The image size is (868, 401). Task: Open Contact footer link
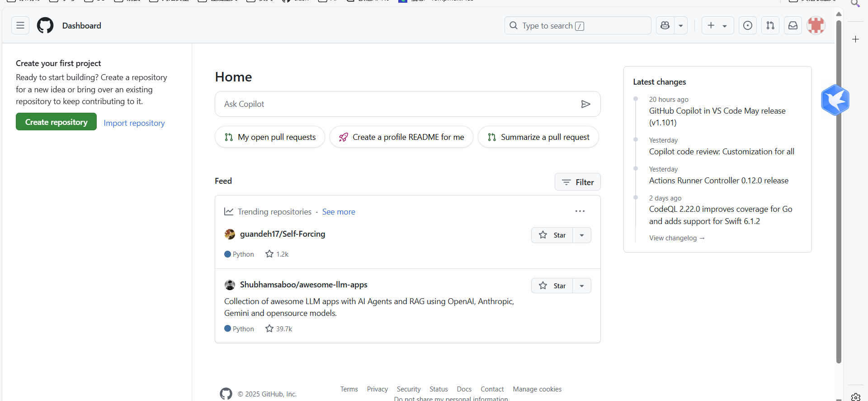coord(492,389)
